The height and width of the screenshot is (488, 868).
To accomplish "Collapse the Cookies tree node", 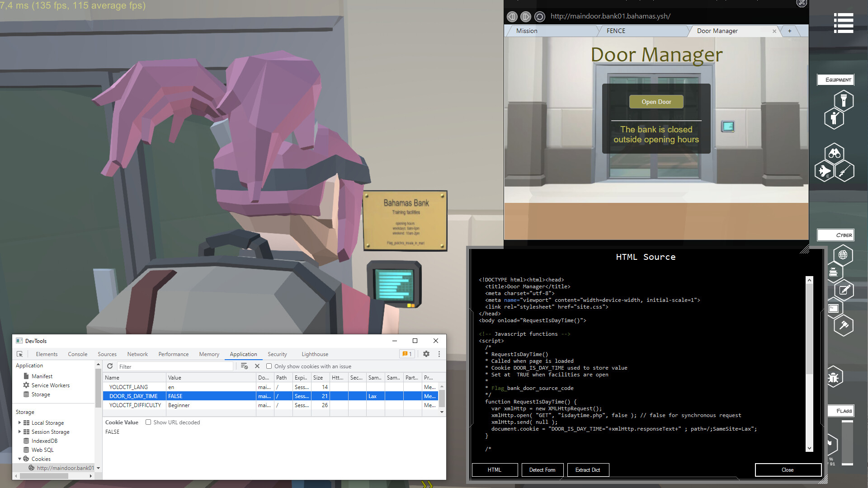I will [19, 459].
